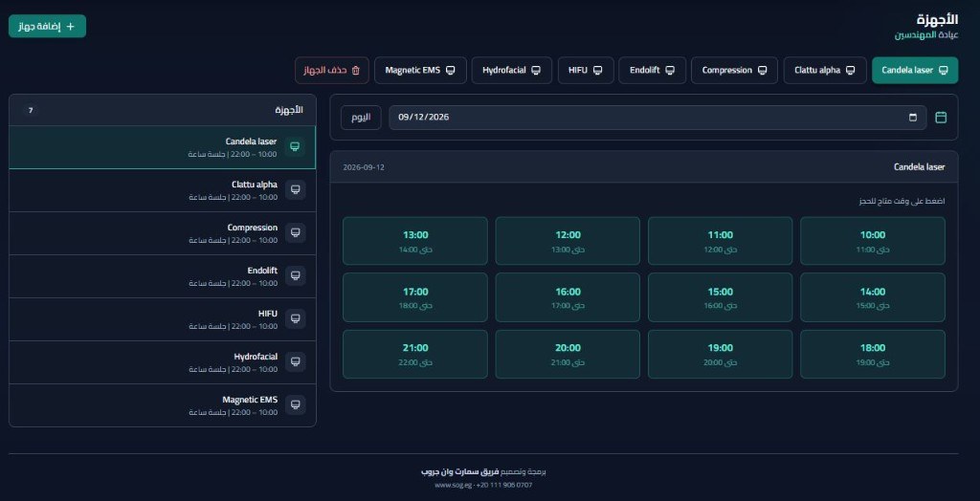Click the عيادة المهندسين clinic name subtitle
The image size is (980, 501).
pyautogui.click(x=926, y=35)
